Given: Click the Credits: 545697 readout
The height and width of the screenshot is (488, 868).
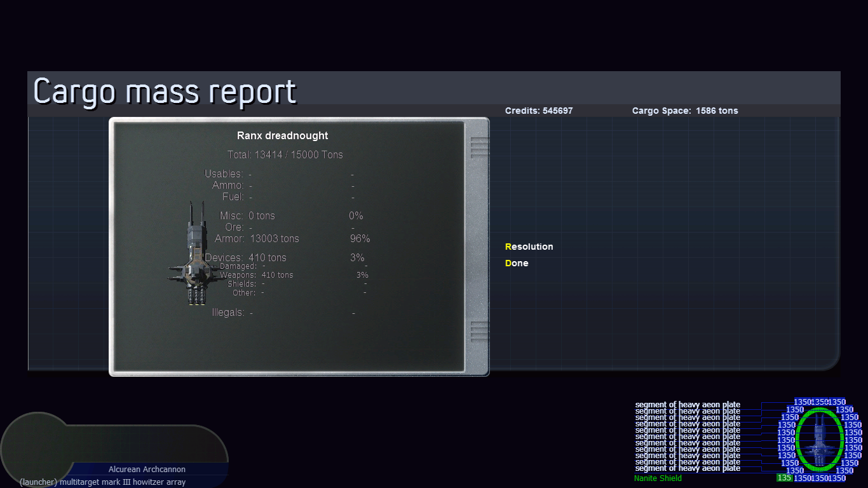Looking at the screenshot, I should coord(539,111).
